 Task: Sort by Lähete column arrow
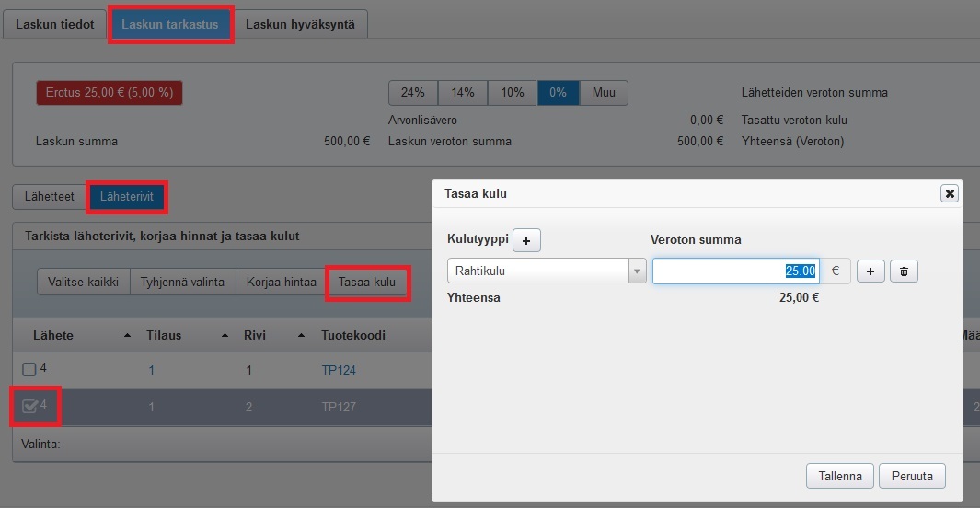point(127,335)
